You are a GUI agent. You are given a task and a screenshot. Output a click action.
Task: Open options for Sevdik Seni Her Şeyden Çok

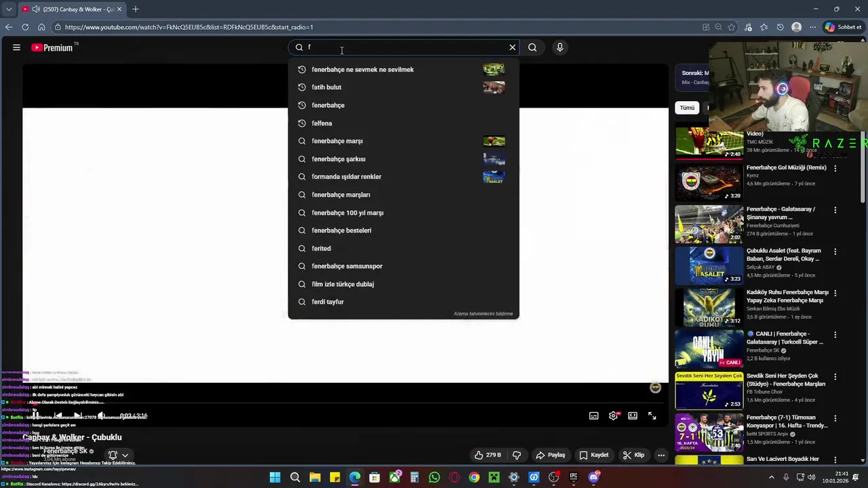[x=835, y=376]
